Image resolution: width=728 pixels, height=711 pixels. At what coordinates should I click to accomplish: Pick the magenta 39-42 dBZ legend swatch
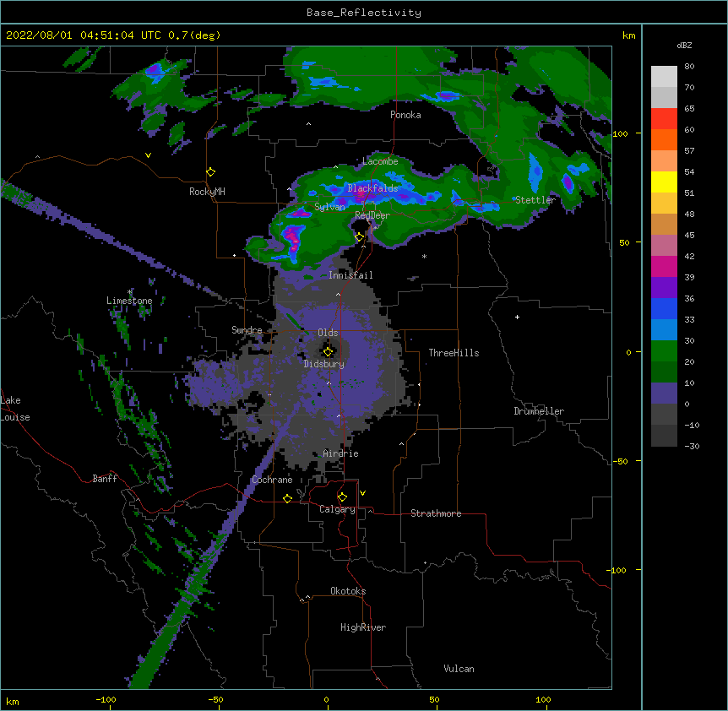tap(664, 266)
